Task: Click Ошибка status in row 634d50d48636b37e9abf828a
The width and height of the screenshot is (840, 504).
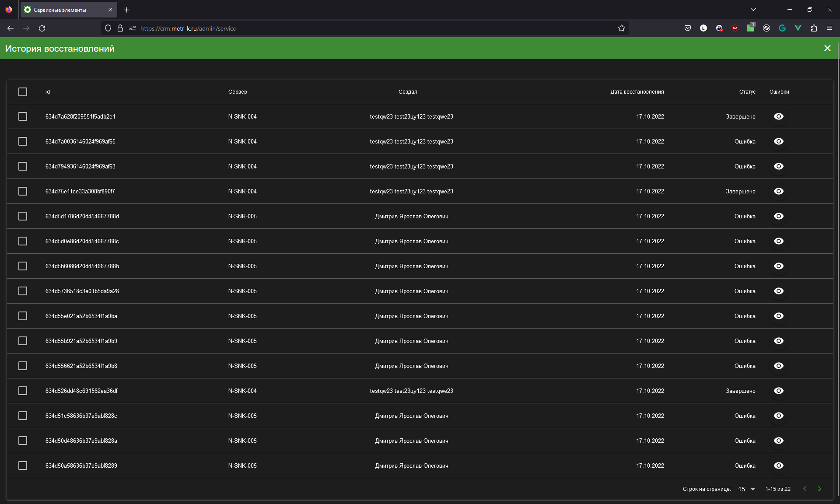Action: pos(745,441)
